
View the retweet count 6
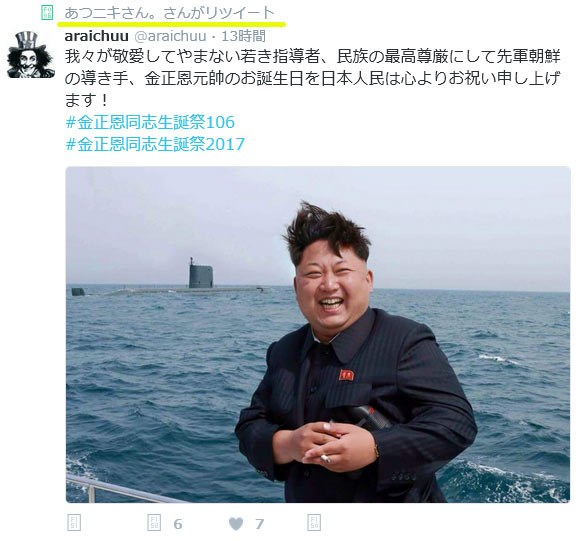pos(178,524)
